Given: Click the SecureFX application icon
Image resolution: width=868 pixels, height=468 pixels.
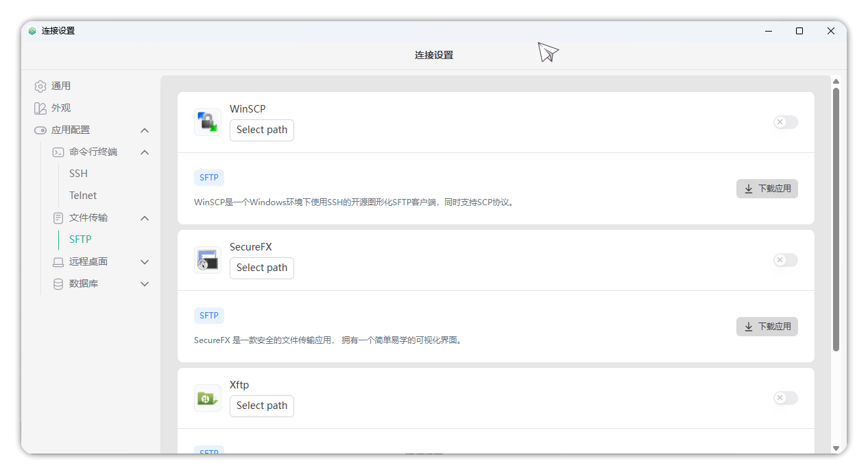Looking at the screenshot, I should (x=207, y=260).
